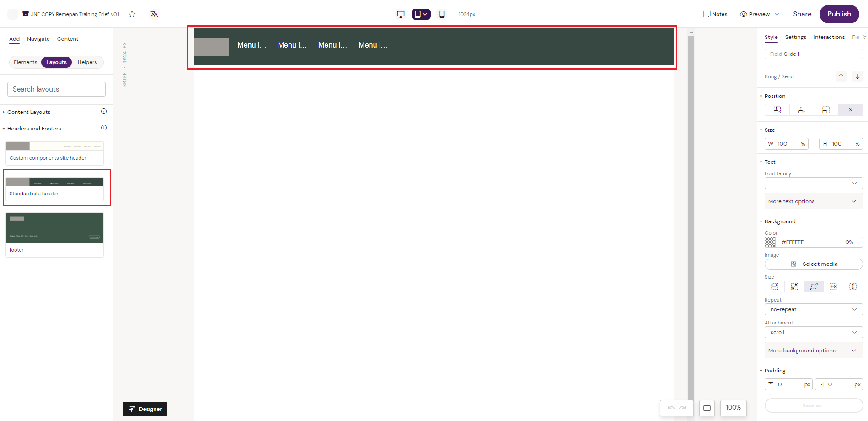Open the Interactions tab
This screenshot has width=868, height=421.
829,37
